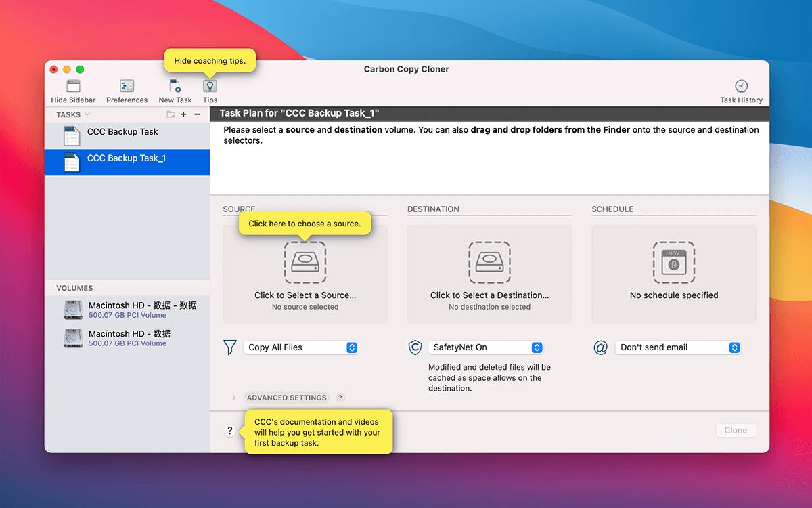
Task: Click the destination disk selector icon
Action: click(x=489, y=262)
